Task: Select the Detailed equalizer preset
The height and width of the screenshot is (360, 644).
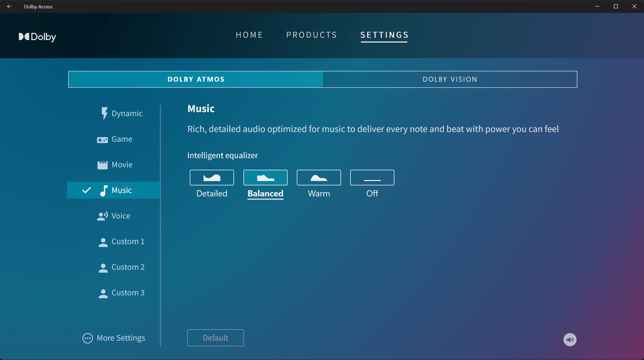Action: [212, 178]
